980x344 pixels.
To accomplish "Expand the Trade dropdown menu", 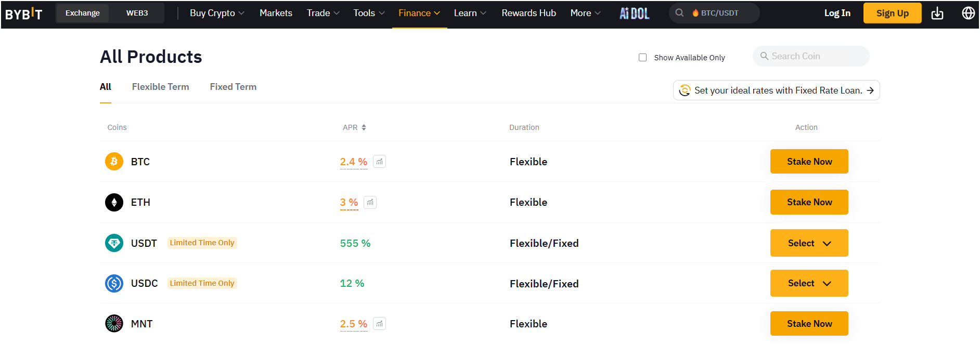I will (x=323, y=13).
